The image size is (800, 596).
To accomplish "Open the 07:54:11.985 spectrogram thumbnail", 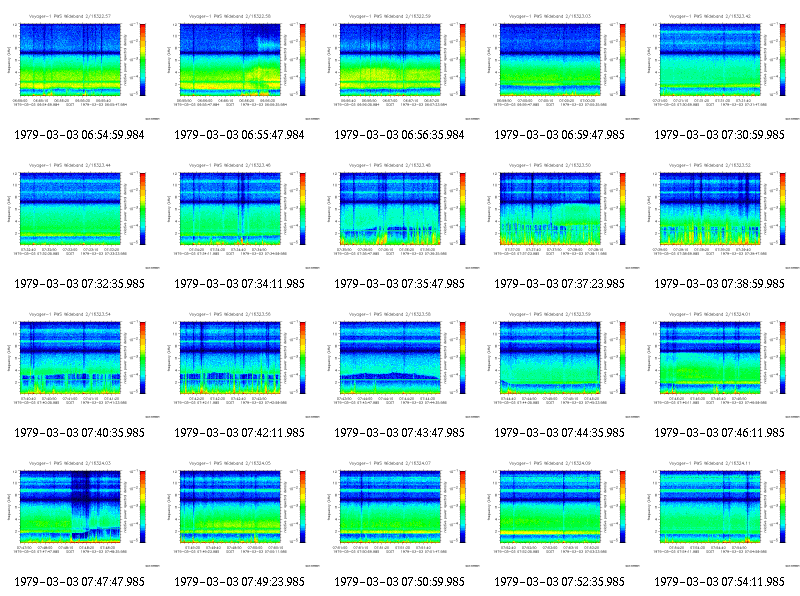I will [719, 513].
